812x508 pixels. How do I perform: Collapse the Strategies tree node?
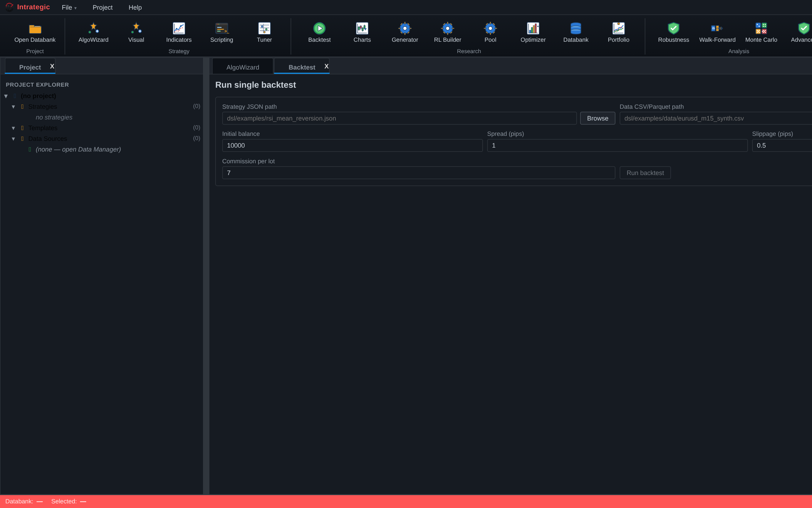pos(14,107)
